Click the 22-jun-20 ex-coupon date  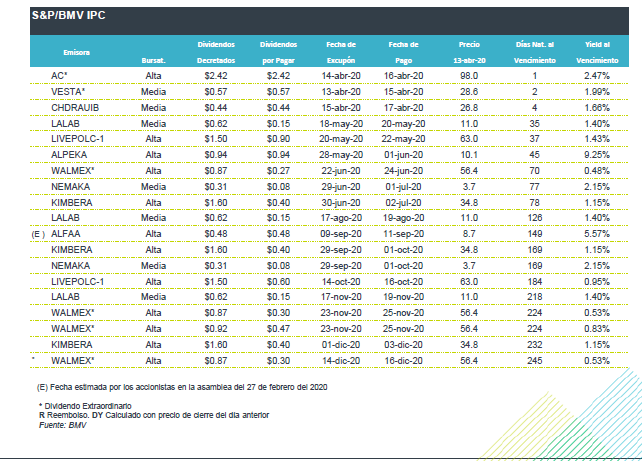(x=341, y=171)
